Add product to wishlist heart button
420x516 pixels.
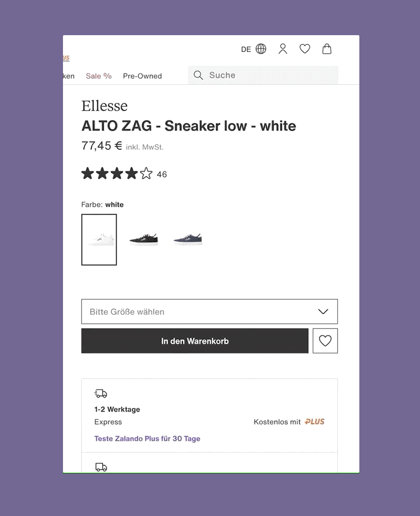(x=325, y=341)
